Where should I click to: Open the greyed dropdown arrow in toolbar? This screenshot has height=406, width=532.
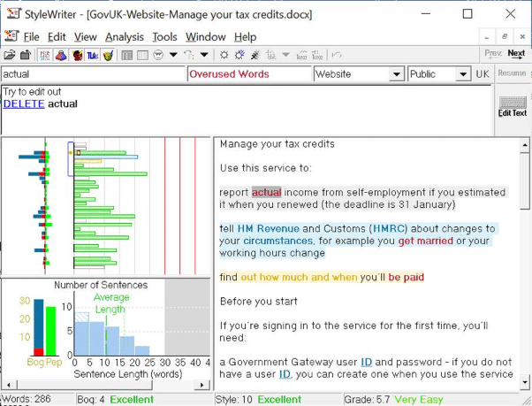[285, 55]
